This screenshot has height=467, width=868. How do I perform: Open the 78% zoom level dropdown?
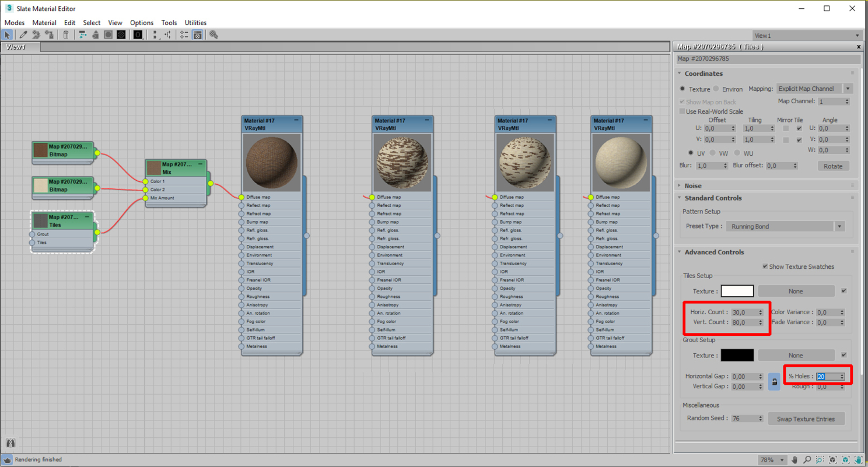tap(772, 460)
